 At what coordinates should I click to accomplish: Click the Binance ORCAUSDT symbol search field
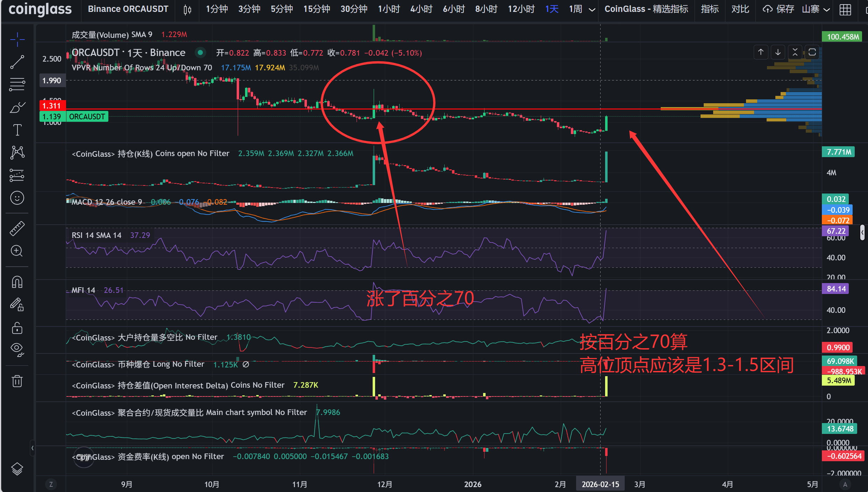(x=128, y=9)
